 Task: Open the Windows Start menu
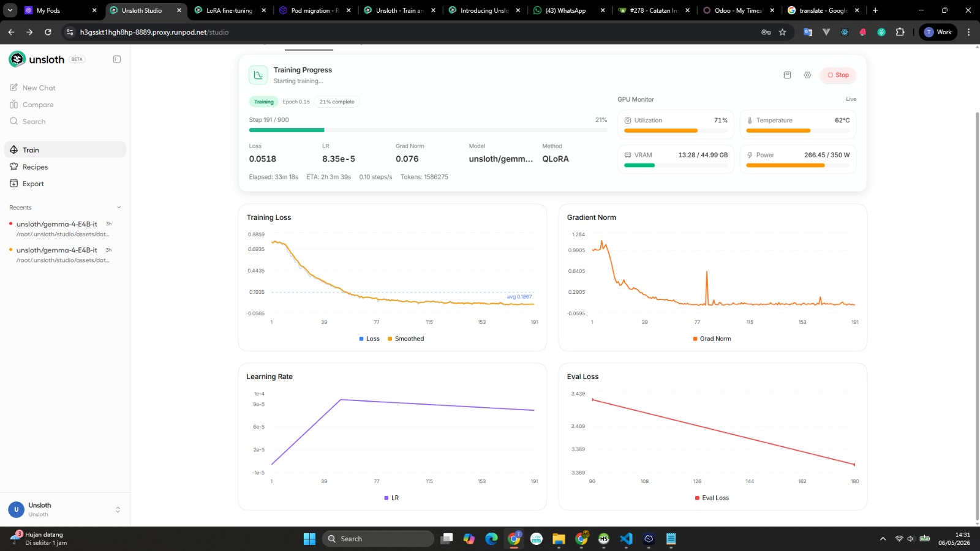tap(309, 539)
